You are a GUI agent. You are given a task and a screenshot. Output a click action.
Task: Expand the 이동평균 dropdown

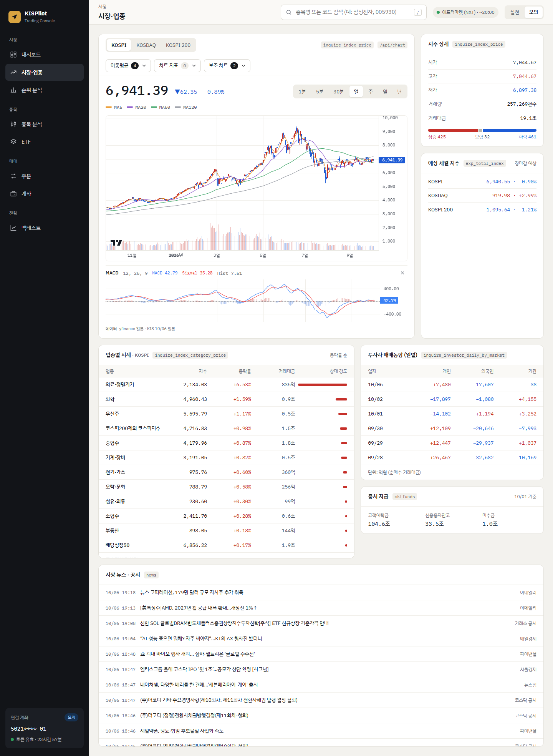pos(128,66)
